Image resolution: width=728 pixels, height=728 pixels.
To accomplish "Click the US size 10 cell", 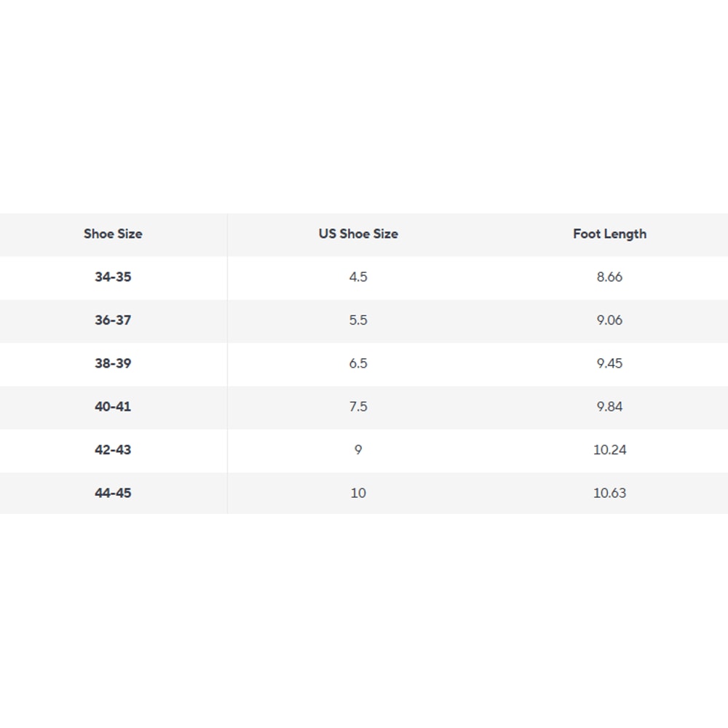I will coord(358,493).
